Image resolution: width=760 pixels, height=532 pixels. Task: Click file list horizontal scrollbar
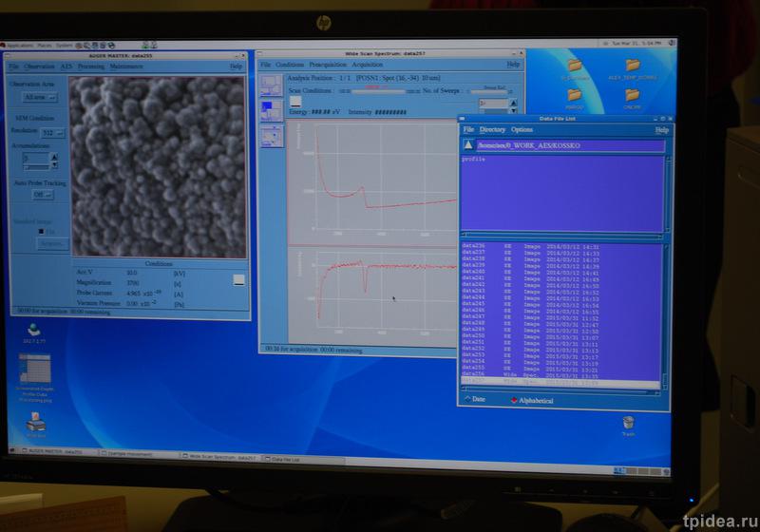560,391
